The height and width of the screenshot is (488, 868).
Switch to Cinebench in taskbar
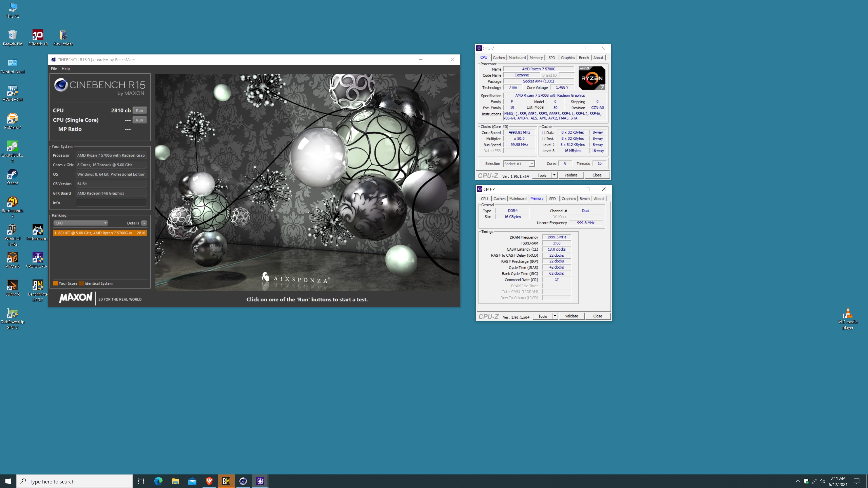[x=243, y=481]
